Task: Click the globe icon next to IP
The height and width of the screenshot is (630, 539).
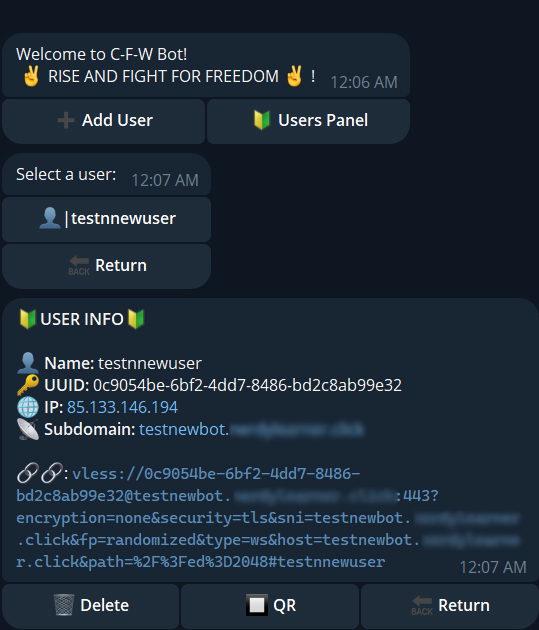Action: (28, 407)
